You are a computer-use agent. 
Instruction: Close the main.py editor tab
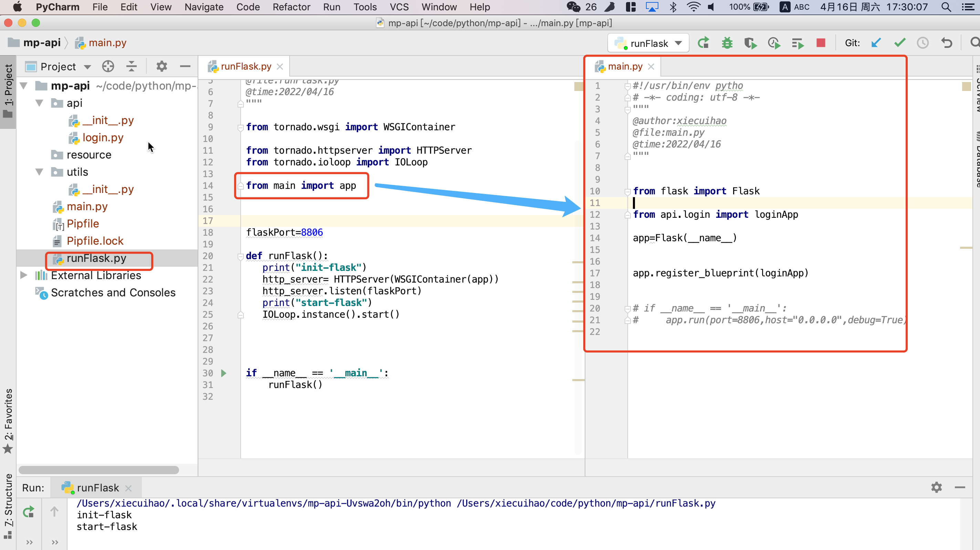click(651, 67)
